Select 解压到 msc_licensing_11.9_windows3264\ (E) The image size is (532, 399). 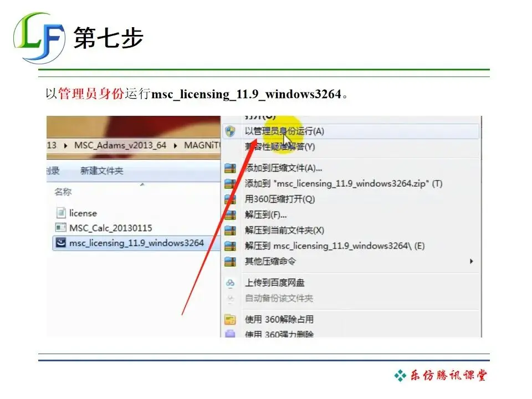[335, 246]
